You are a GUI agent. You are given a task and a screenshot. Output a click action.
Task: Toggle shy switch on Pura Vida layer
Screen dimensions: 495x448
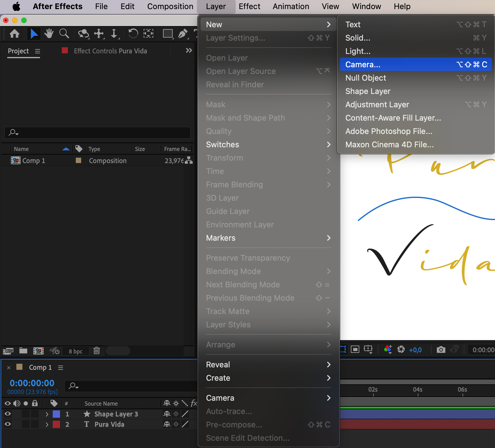click(x=167, y=424)
